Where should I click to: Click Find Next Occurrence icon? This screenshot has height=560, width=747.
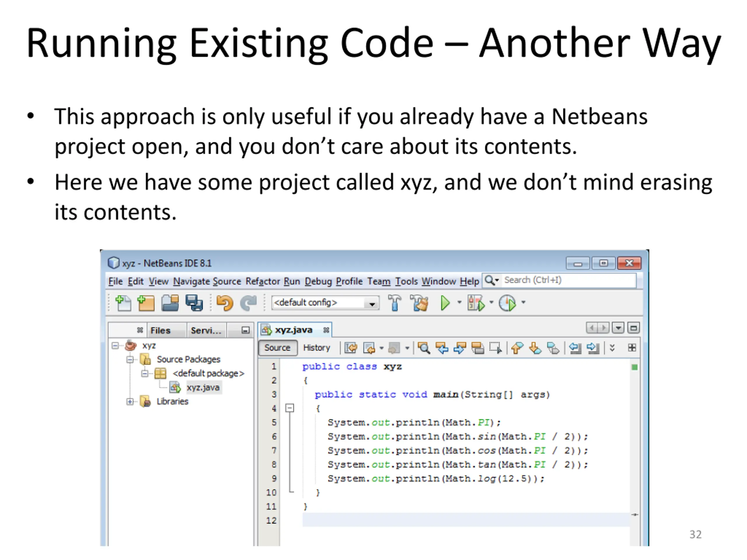click(460, 348)
